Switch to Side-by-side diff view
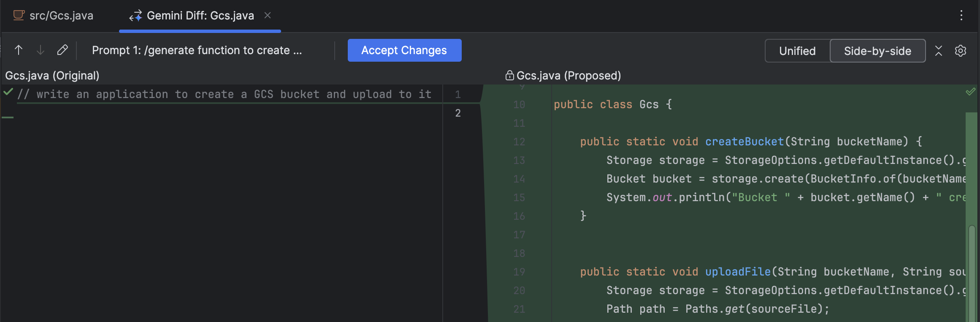The height and width of the screenshot is (322, 980). 877,51
